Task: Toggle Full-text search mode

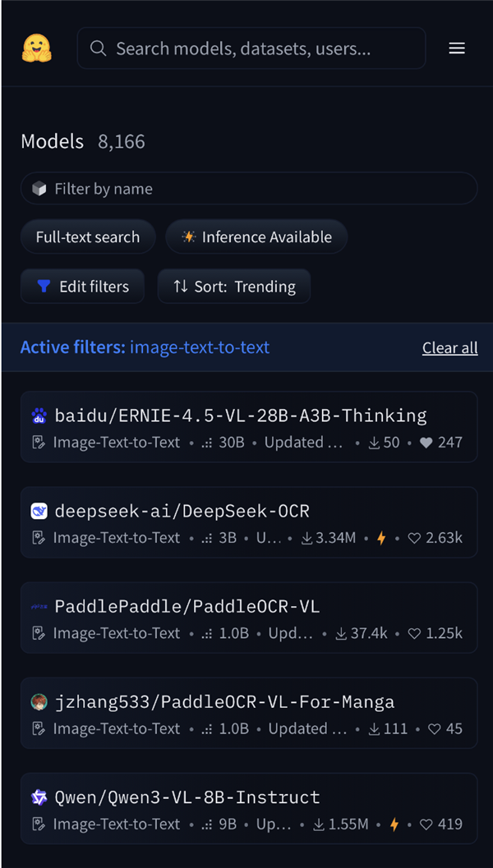Action: click(x=88, y=237)
